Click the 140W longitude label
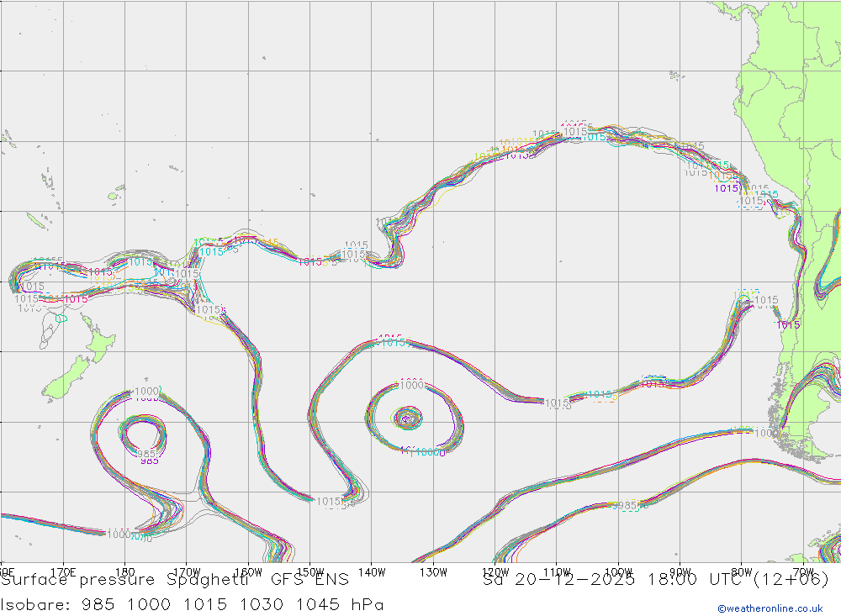Viewport: 841px width, 616px height. [372, 572]
